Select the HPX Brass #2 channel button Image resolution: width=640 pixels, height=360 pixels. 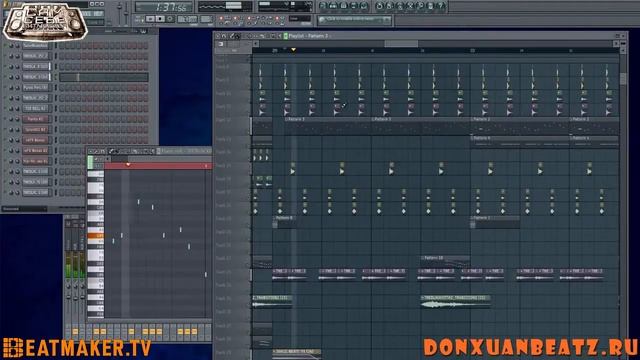36,151
